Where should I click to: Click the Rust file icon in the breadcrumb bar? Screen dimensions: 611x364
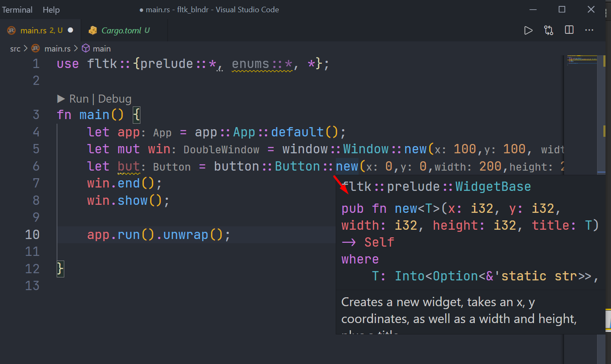35,48
